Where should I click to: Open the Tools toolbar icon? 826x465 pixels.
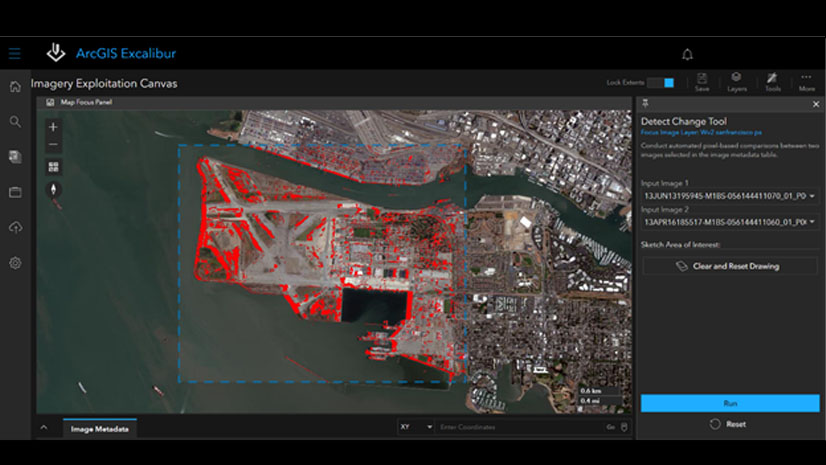(772, 82)
